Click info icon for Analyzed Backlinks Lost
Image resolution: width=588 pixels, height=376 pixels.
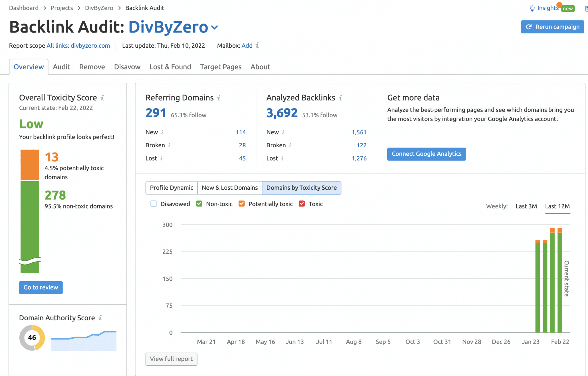click(282, 158)
